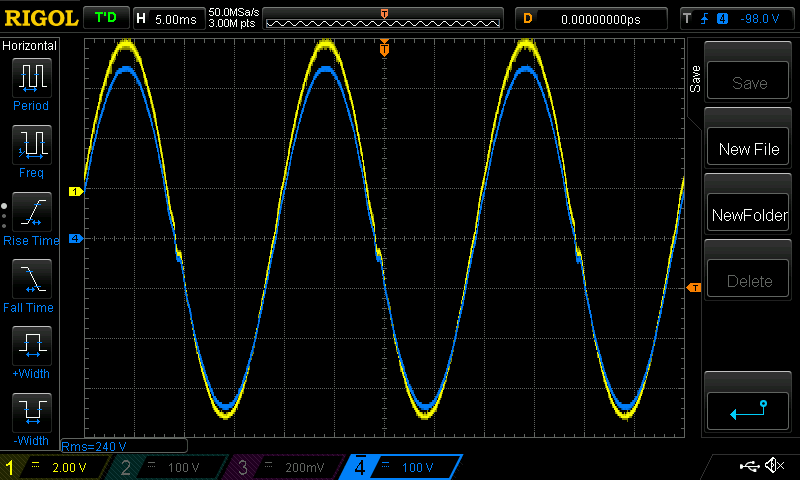Image resolution: width=800 pixels, height=480 pixels.
Task: Select the +Width measurement icon
Action: [x=31, y=346]
